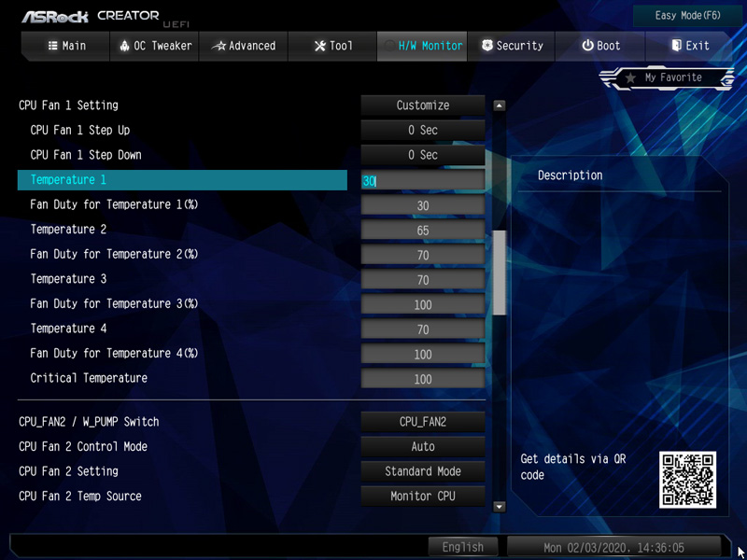Image resolution: width=747 pixels, height=560 pixels.
Task: Select the Critical Temperature label
Action: tap(89, 378)
